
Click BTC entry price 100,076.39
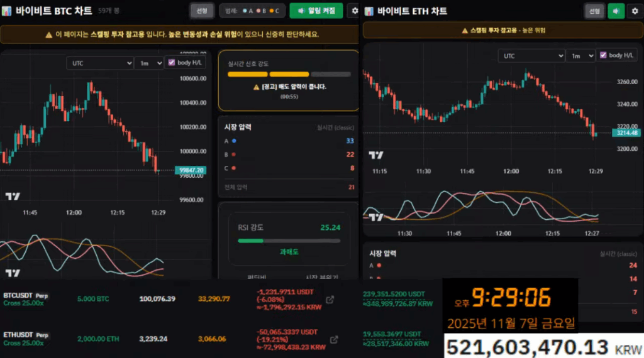[x=157, y=299]
